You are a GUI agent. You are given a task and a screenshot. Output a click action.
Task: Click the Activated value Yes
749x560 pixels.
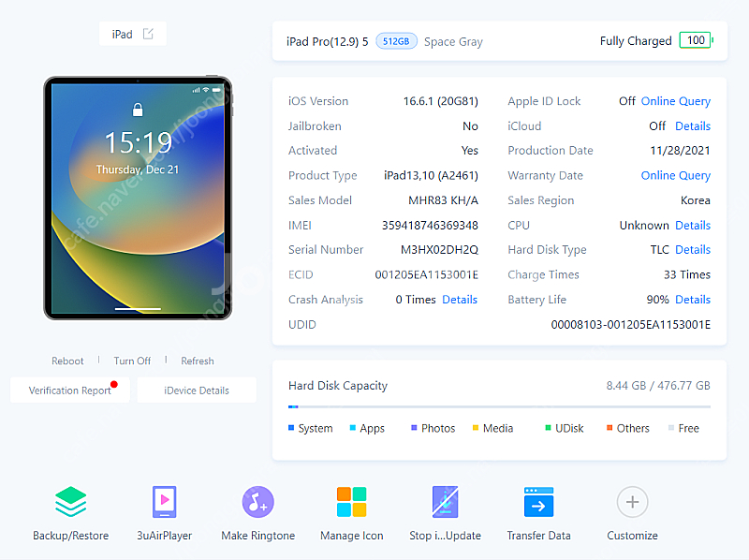pos(470,151)
